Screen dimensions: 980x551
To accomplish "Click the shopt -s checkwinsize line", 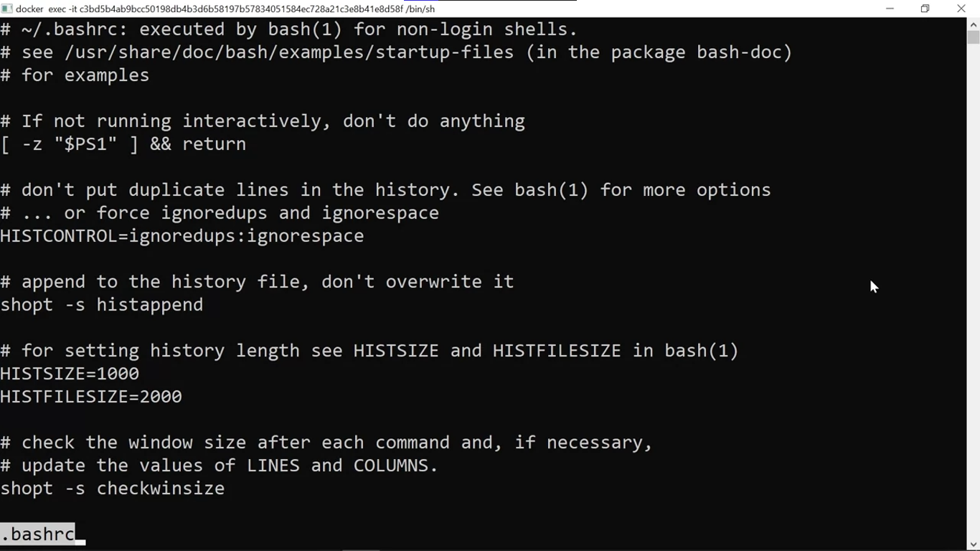I will (x=113, y=489).
